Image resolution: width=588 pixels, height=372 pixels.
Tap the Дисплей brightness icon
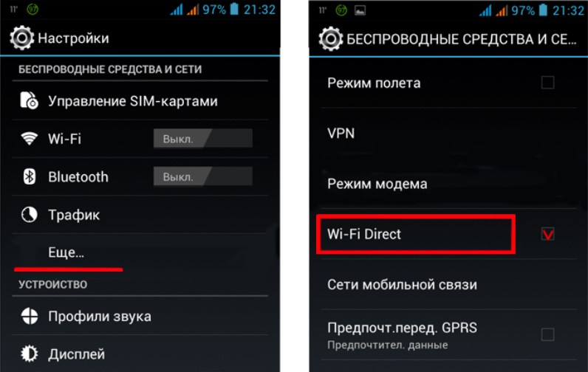[30, 354]
